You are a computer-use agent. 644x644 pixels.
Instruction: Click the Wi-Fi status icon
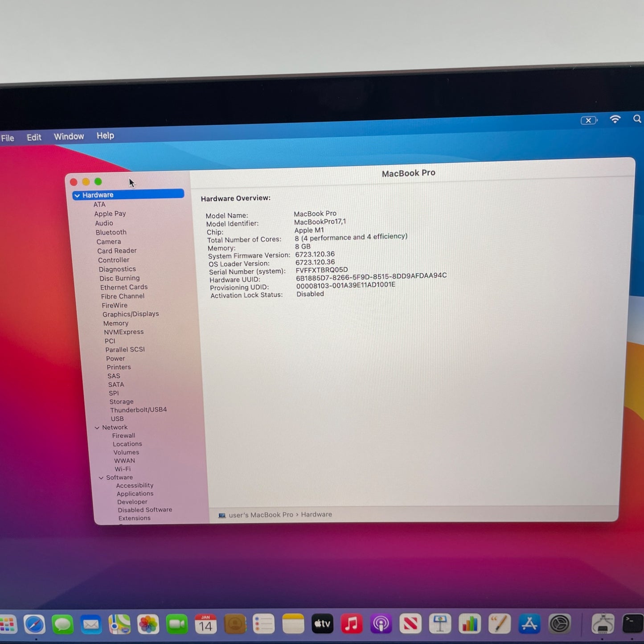click(615, 119)
